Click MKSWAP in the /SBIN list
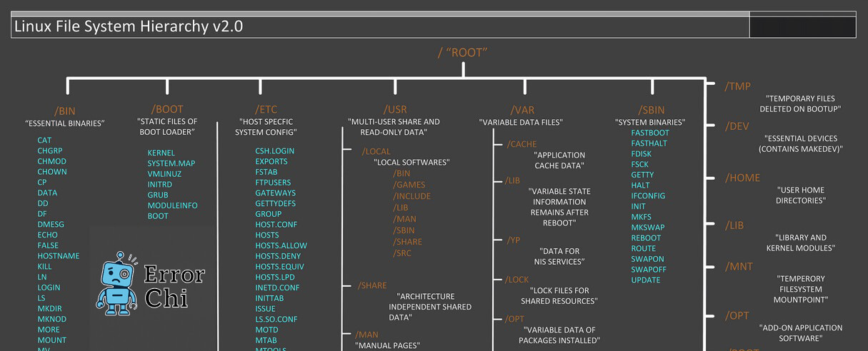This screenshot has width=868, height=351. [647, 228]
